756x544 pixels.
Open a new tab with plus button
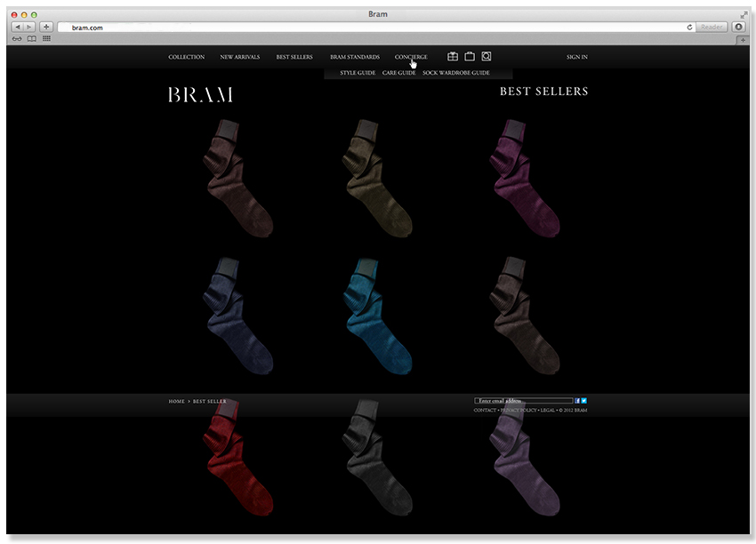pyautogui.click(x=743, y=40)
